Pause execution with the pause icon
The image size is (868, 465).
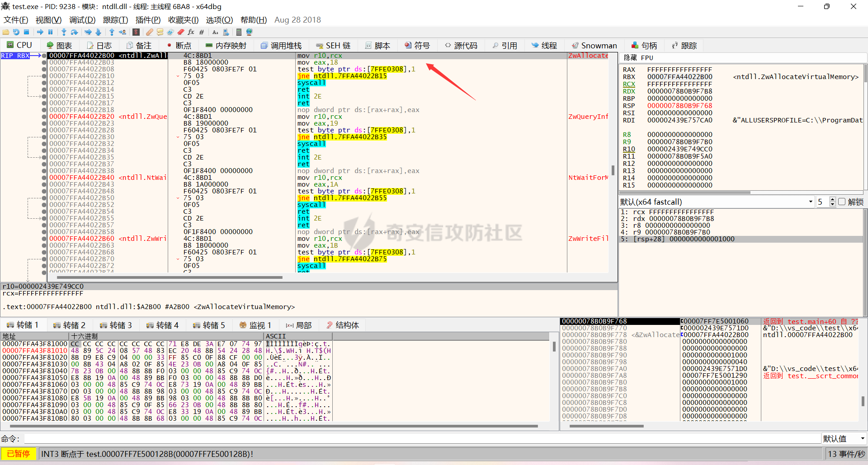(x=51, y=32)
